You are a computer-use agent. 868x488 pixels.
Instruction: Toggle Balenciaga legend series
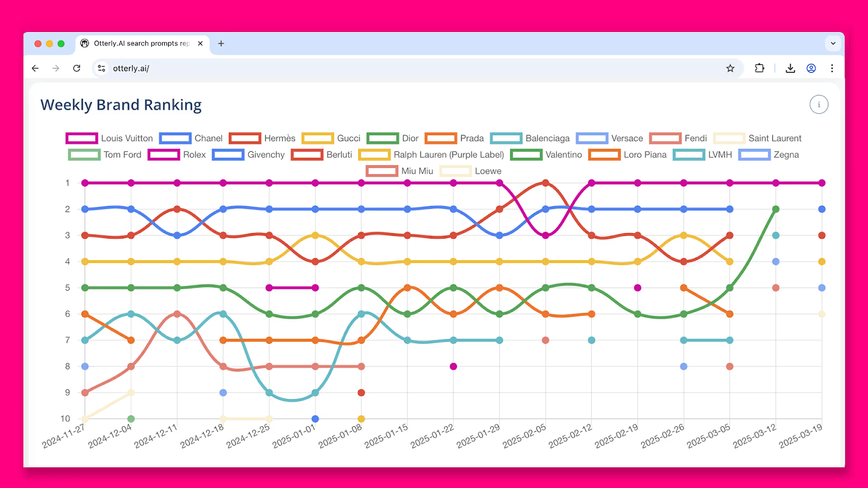(530, 138)
